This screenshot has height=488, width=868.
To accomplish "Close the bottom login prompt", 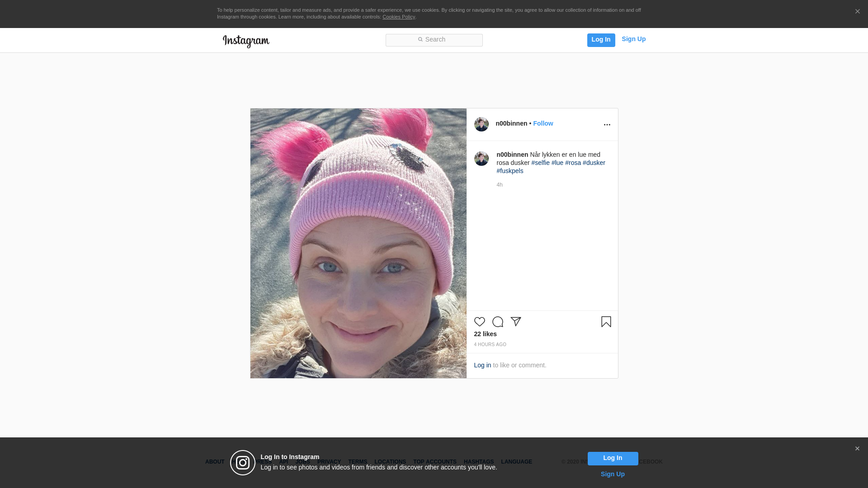I will pyautogui.click(x=857, y=449).
